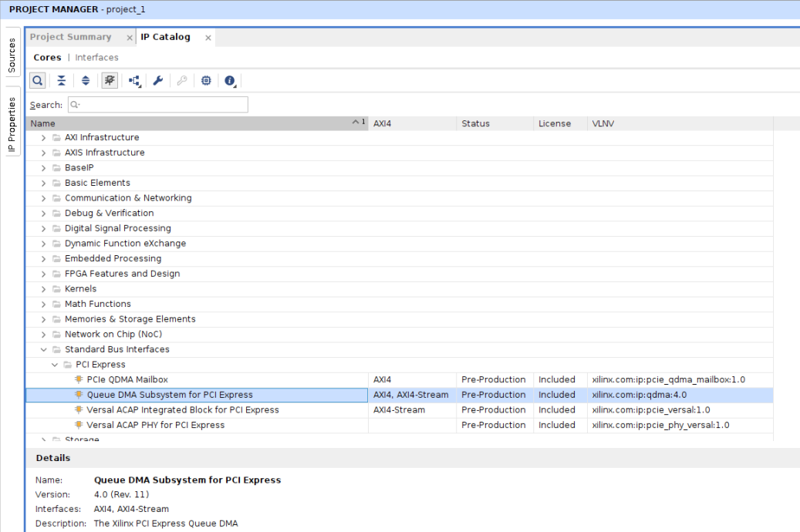
Task: Expand the AXI Infrastructure folder
Action: [44, 138]
